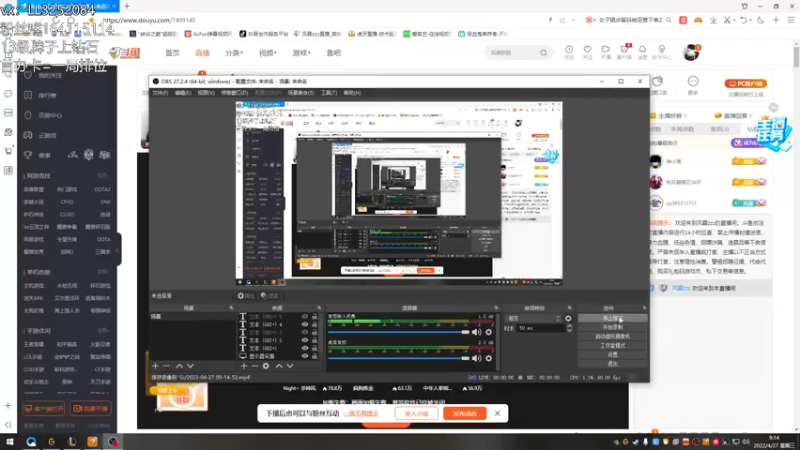Open OBS 视图(V) menu
The image size is (800, 450).
(206, 93)
